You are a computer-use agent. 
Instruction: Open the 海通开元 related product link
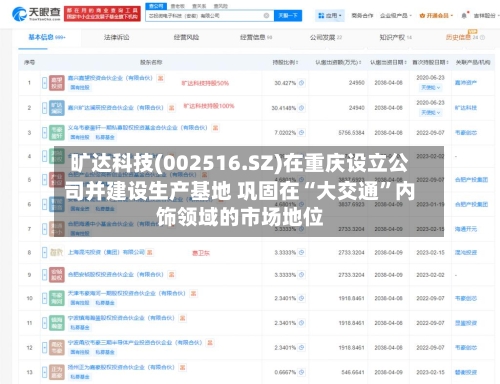coord(466,229)
